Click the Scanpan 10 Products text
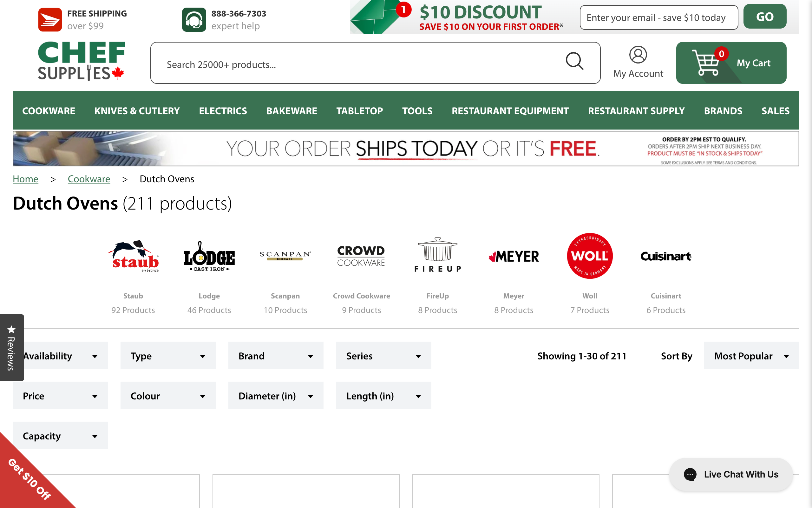Image resolution: width=812 pixels, height=508 pixels. pyautogui.click(x=285, y=310)
